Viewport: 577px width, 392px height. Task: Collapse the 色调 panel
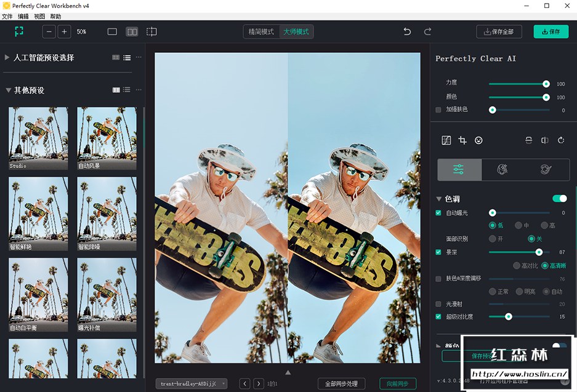[438, 199]
